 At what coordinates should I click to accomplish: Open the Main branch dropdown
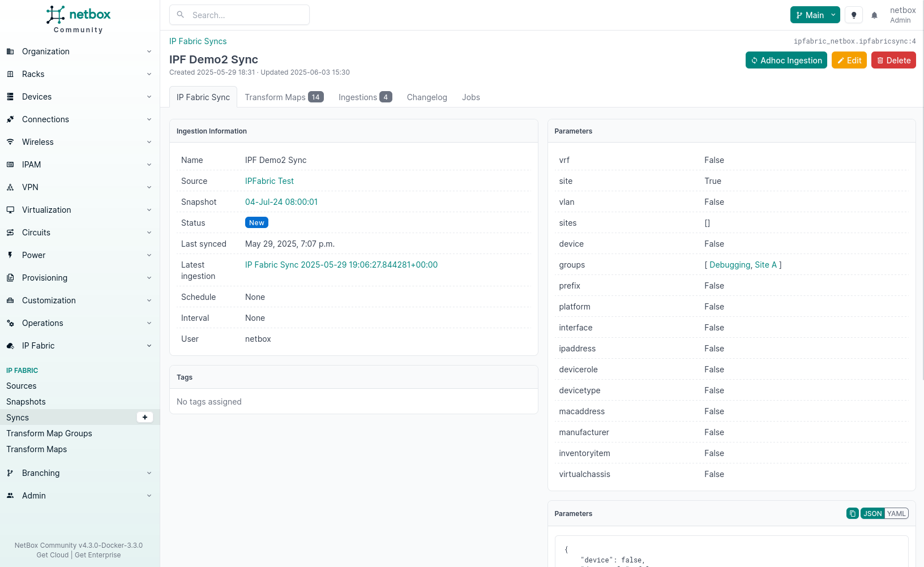(815, 15)
